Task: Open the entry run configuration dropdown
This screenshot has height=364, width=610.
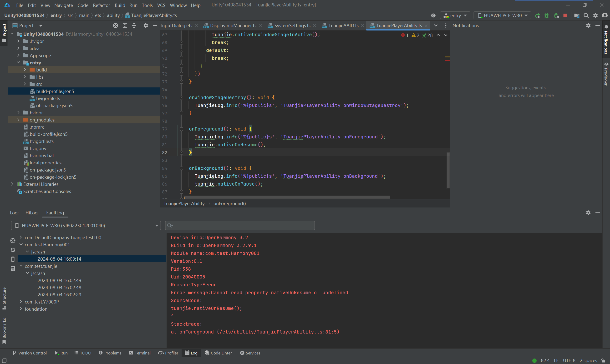Action: 455,15
